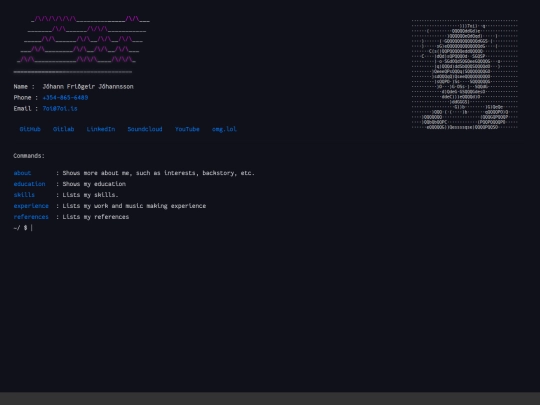Click the 'Lists my skills.' description
The width and height of the screenshot is (540, 405).
click(x=90, y=195)
